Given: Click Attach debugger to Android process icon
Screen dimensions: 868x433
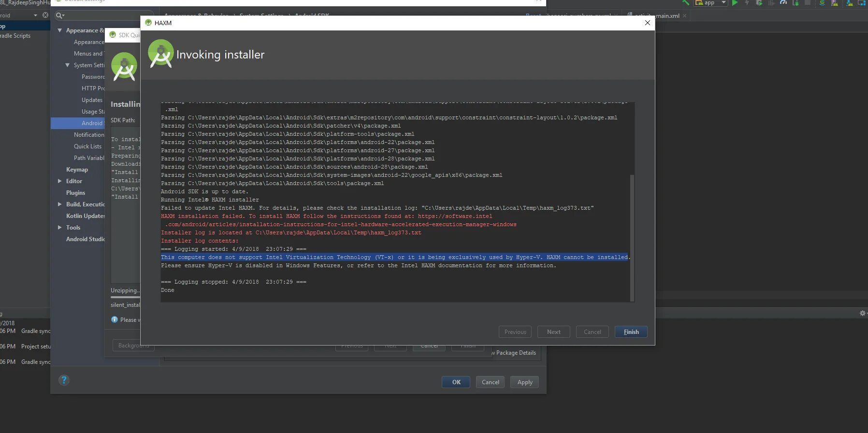Looking at the screenshot, I should click(x=796, y=3).
